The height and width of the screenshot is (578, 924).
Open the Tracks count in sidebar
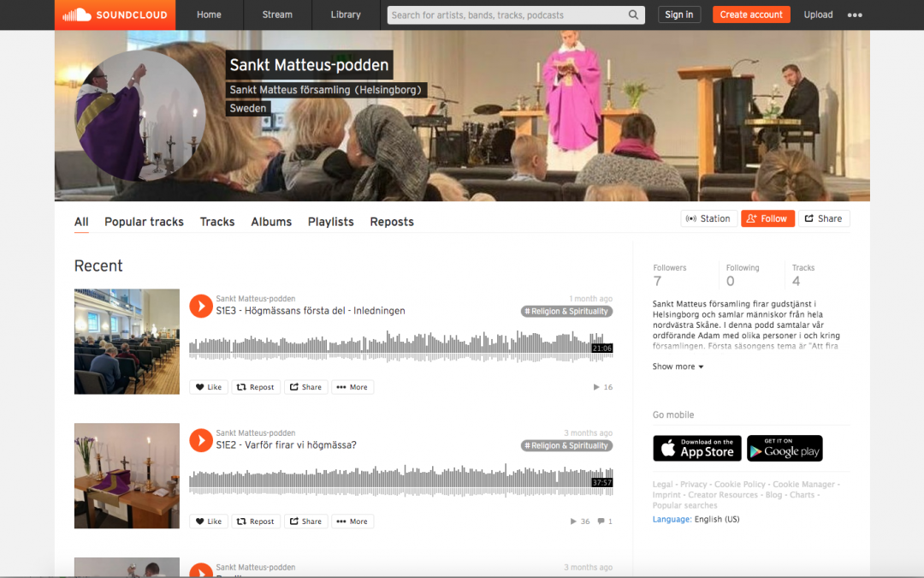click(x=803, y=276)
